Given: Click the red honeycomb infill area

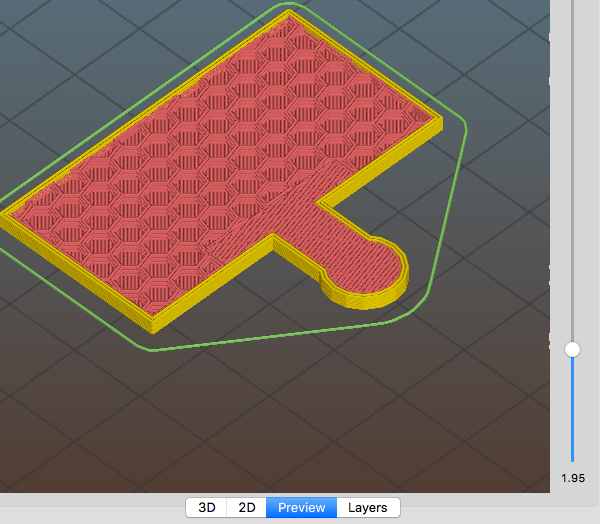Looking at the screenshot, I should click(200, 170).
